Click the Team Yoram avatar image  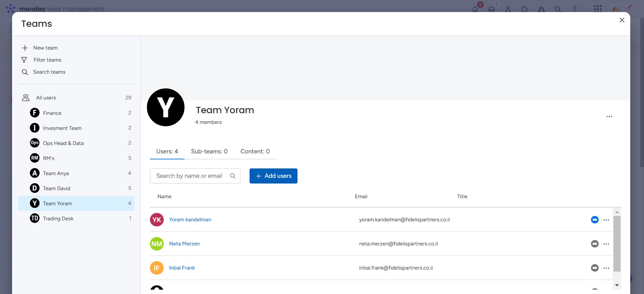point(166,107)
